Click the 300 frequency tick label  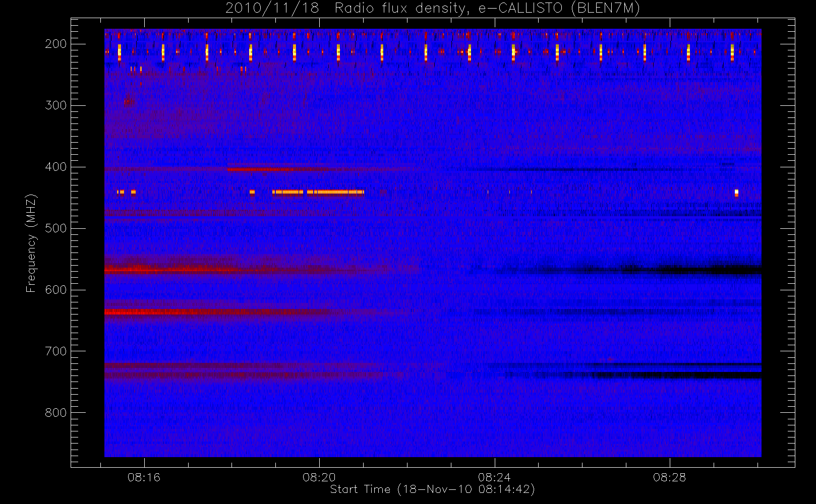56,105
